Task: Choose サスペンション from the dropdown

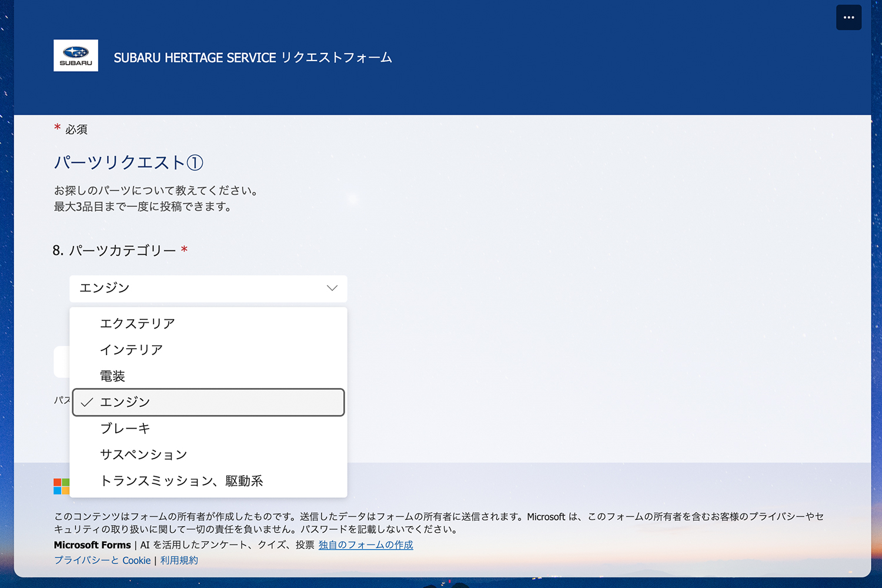Action: click(144, 454)
